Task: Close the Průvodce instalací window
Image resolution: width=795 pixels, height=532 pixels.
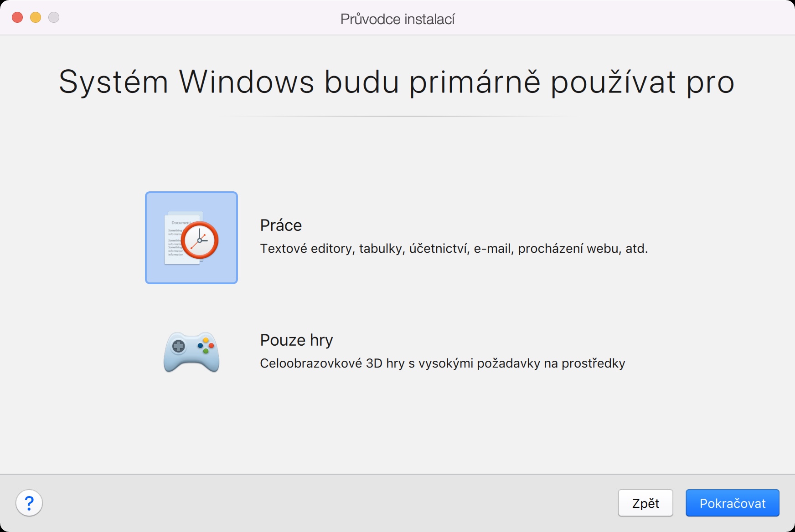Action: (17, 17)
